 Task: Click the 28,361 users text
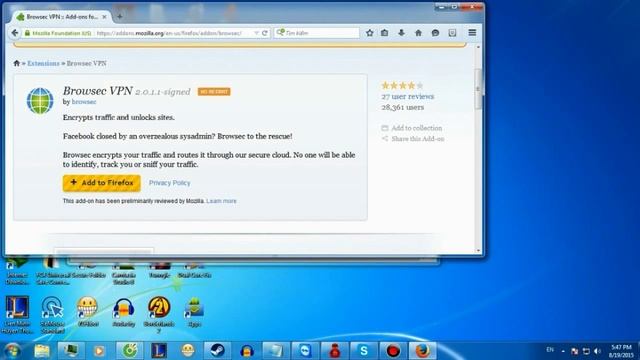pos(403,107)
